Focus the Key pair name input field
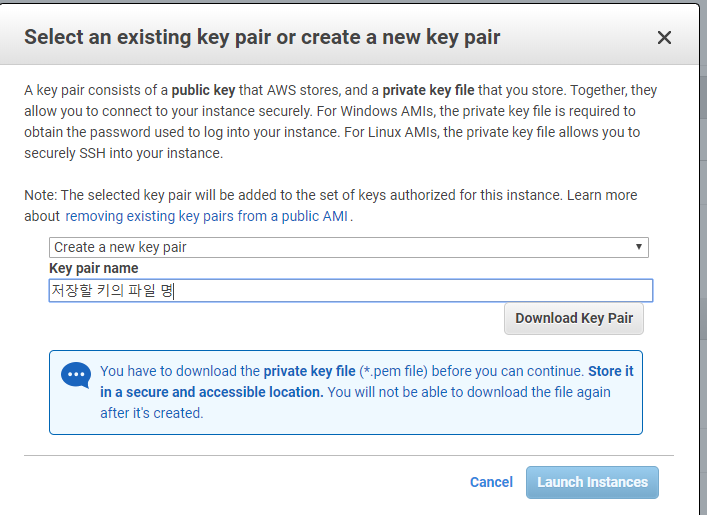Image resolution: width=707 pixels, height=515 pixels. tap(350, 290)
